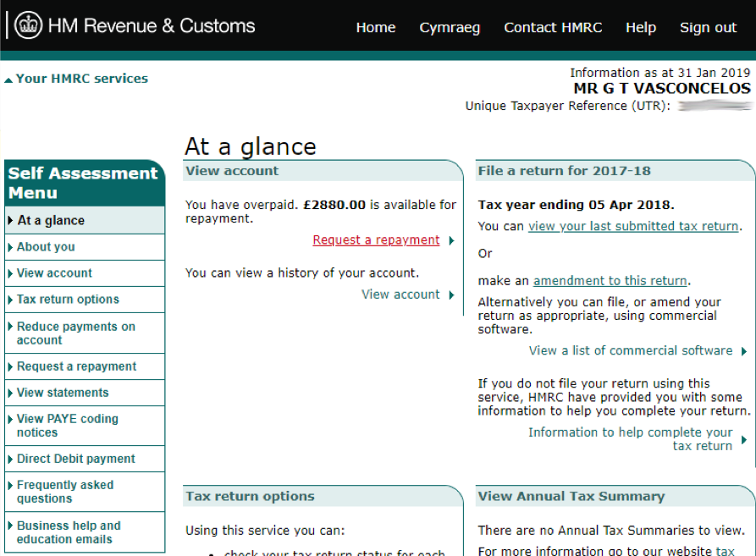Click arrow beside commercial software link

[744, 351]
